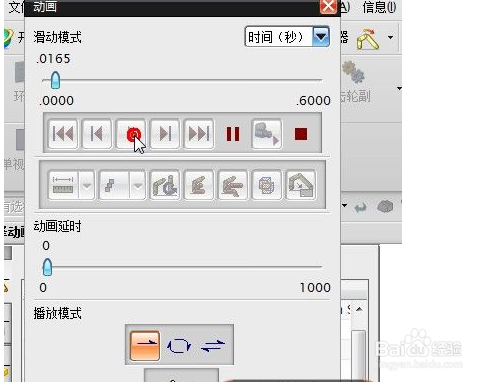This screenshot has width=492, height=382.
Task: Open the trace tool dropdown arrow
Action: [138, 185]
